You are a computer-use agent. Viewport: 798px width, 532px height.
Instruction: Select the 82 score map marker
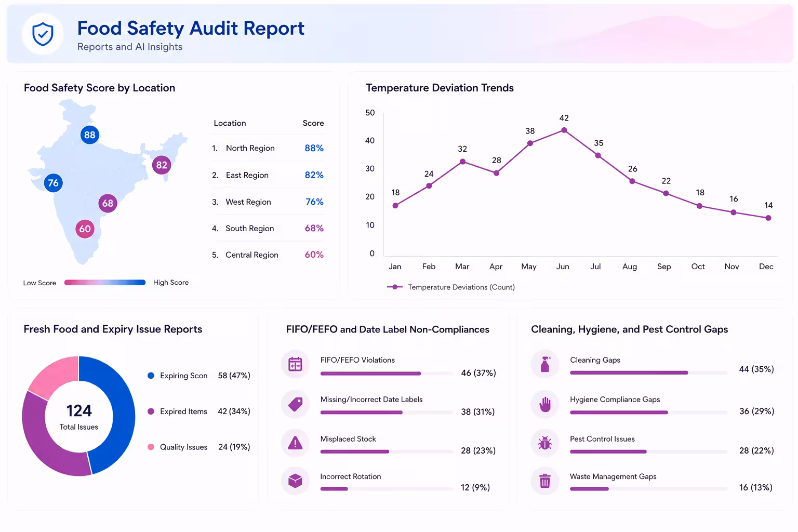(162, 165)
